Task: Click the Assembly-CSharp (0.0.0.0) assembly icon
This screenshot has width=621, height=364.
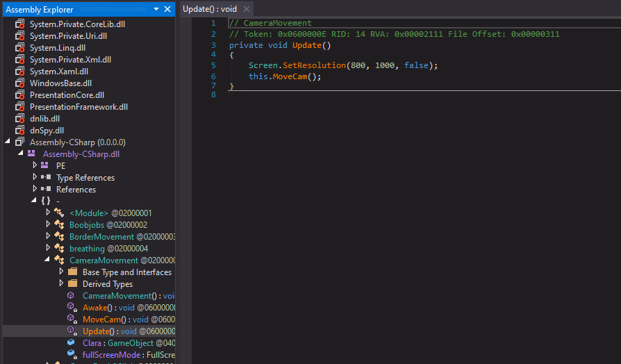Action: point(20,142)
